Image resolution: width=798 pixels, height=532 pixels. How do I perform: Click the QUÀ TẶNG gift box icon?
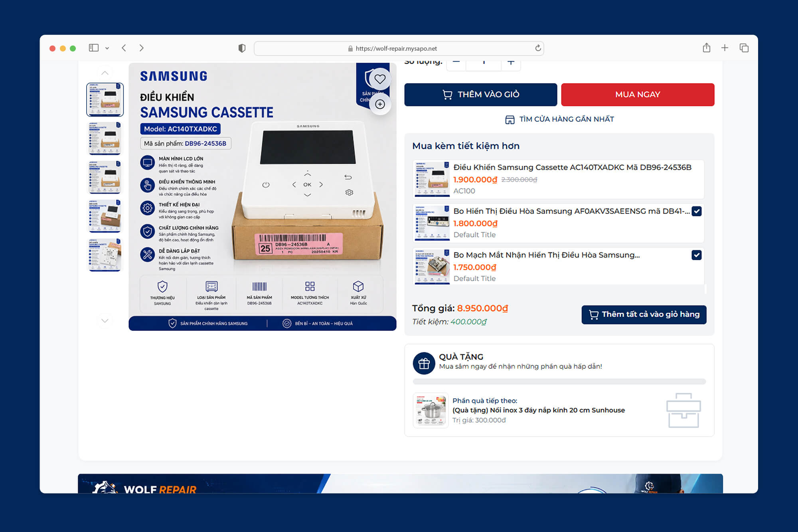point(424,363)
